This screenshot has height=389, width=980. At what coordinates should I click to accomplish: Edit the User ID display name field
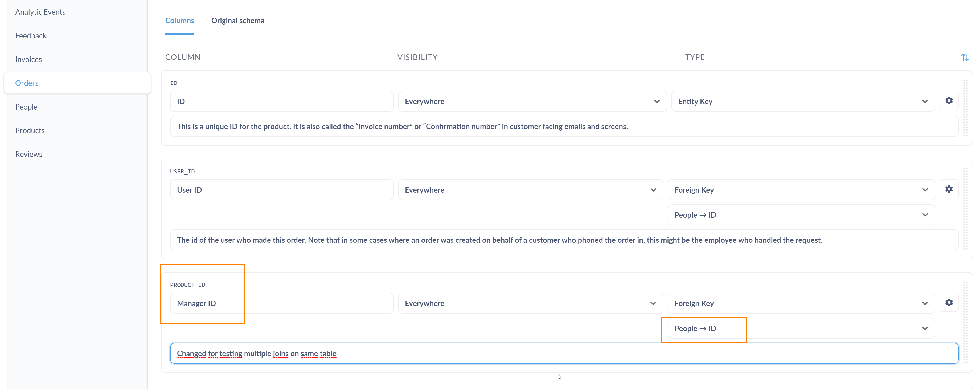pyautogui.click(x=281, y=190)
